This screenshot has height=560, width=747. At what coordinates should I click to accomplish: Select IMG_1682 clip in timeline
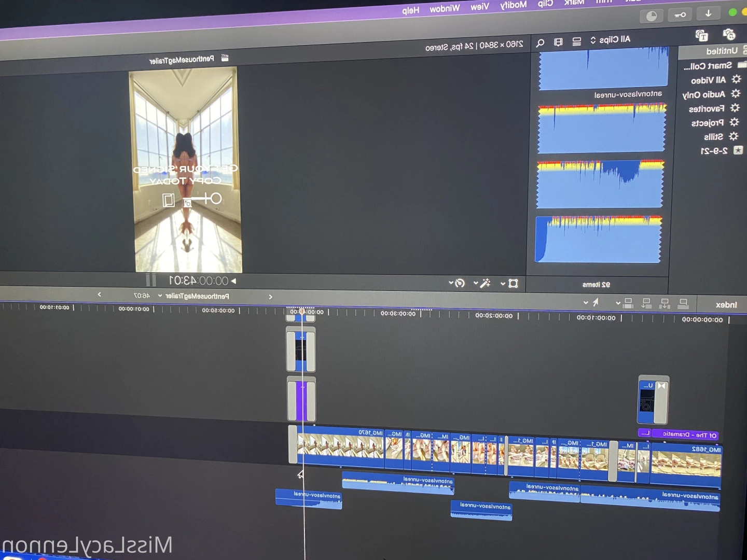click(x=686, y=465)
